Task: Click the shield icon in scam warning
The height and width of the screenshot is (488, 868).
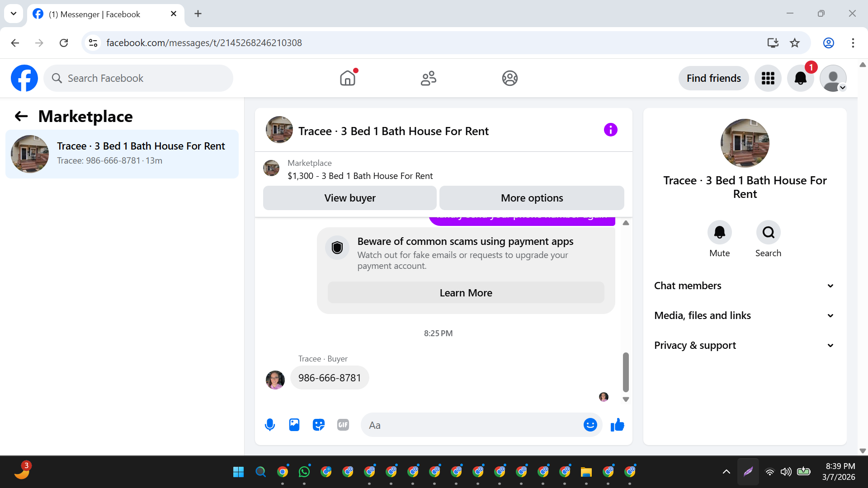Action: 337,248
